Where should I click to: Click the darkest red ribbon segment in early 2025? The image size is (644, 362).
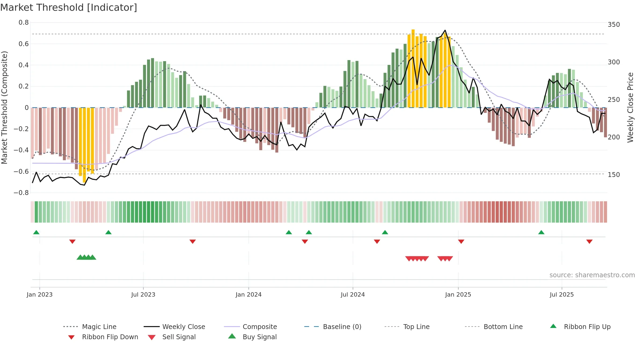pyautogui.click(x=501, y=212)
